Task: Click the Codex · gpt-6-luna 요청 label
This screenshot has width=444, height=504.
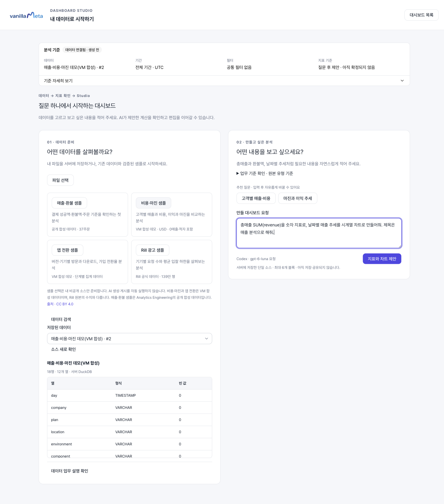Action: 256,259
